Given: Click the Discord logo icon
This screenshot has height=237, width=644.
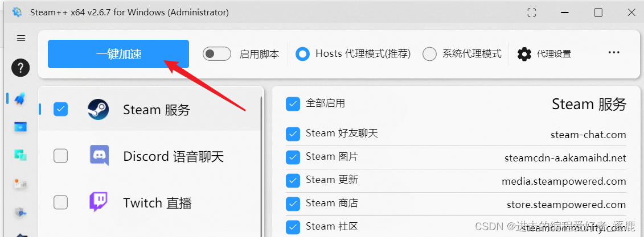Looking at the screenshot, I should tap(99, 155).
